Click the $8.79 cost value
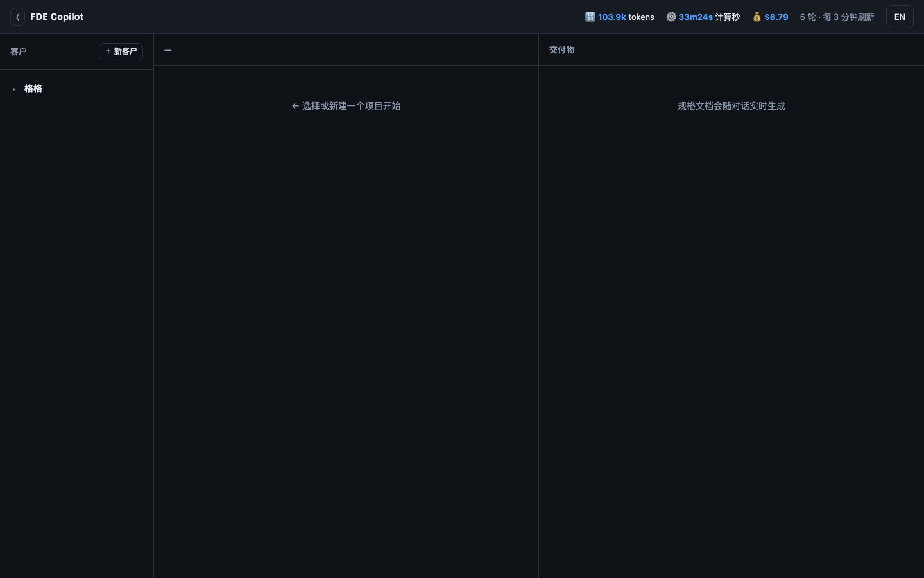The image size is (924, 578). (x=776, y=17)
